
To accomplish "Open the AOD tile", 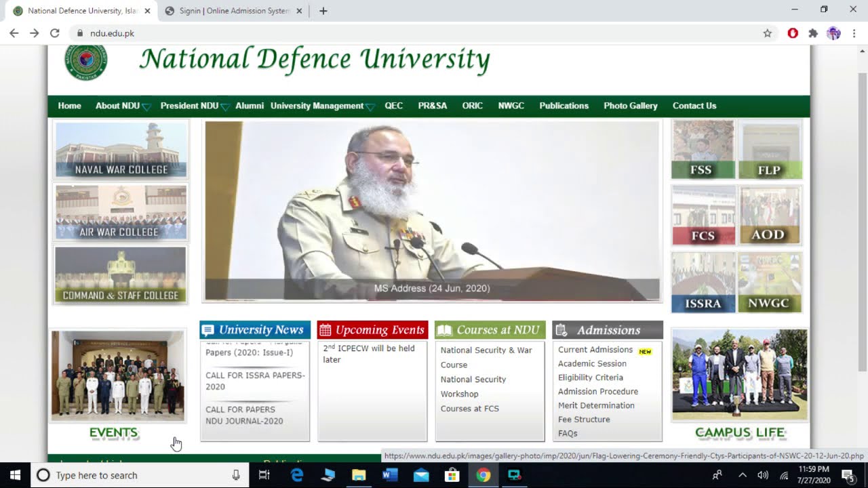I will click(x=770, y=216).
